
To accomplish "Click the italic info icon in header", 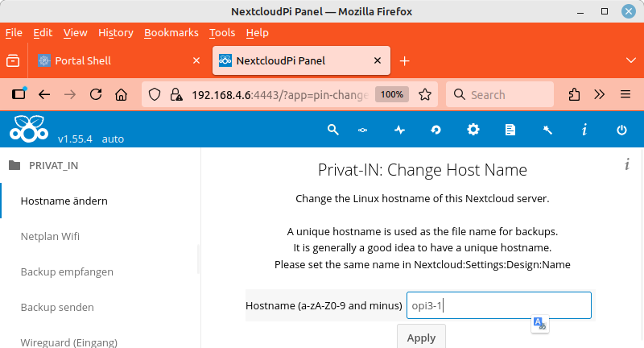I will pos(584,129).
